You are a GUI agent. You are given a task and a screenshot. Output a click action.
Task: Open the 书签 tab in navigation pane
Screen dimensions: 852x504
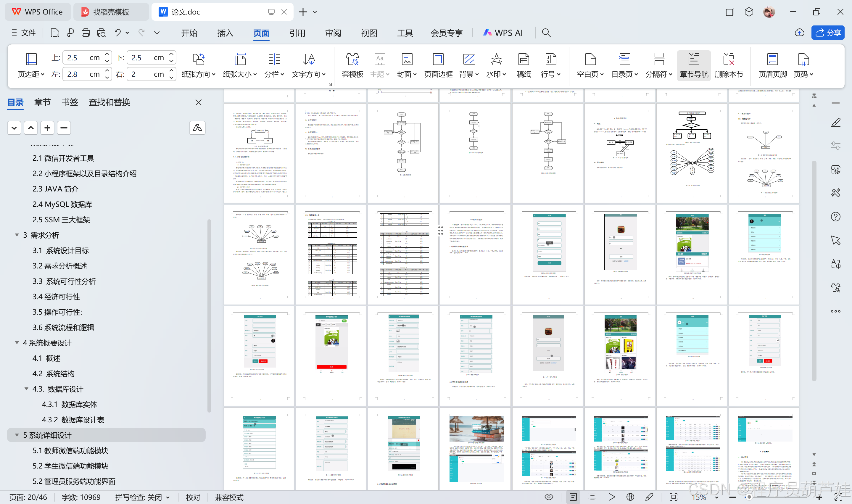[x=70, y=102]
